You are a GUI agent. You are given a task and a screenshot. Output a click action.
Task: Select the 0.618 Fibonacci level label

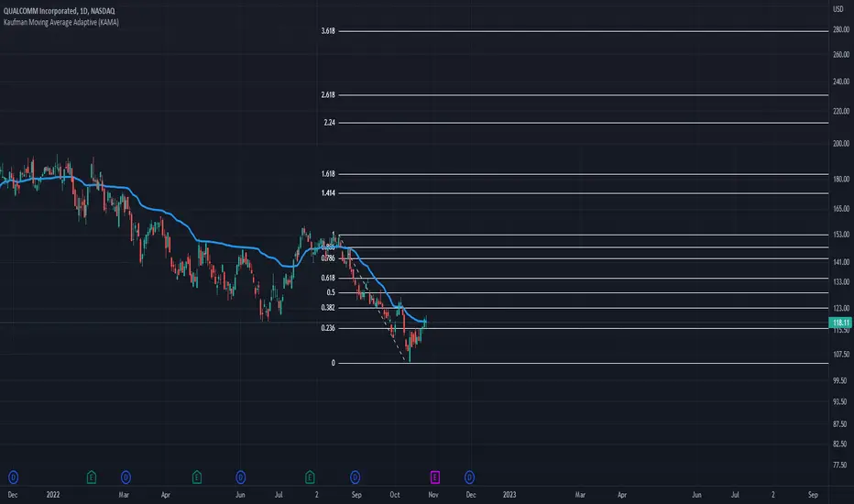(328, 278)
